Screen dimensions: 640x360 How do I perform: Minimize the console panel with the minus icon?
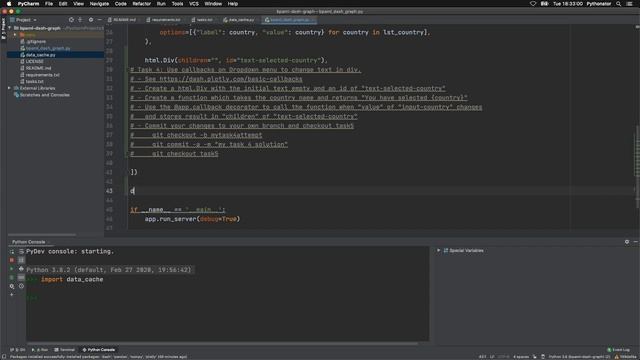pos(636,242)
